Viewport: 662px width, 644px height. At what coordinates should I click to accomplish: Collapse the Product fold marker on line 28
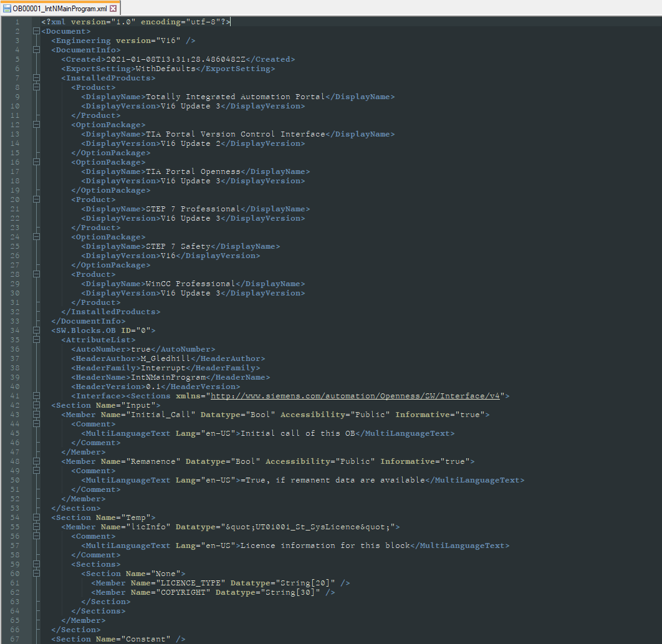click(x=36, y=274)
